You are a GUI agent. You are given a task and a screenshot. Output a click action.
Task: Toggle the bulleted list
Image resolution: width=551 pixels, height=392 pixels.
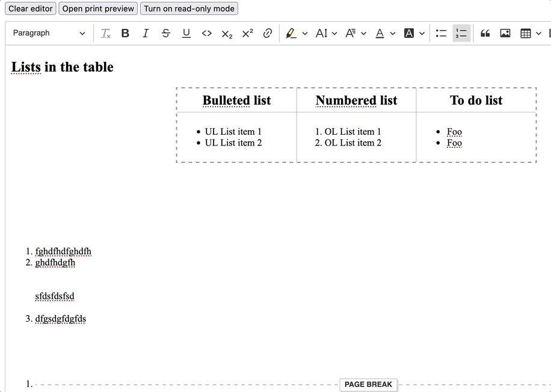click(x=441, y=33)
